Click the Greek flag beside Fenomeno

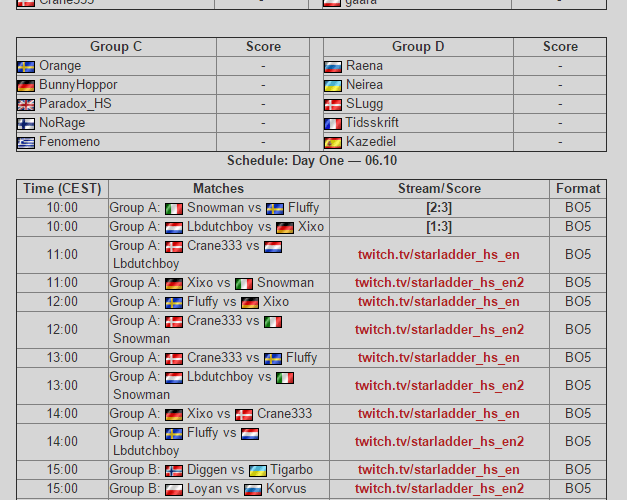26,142
